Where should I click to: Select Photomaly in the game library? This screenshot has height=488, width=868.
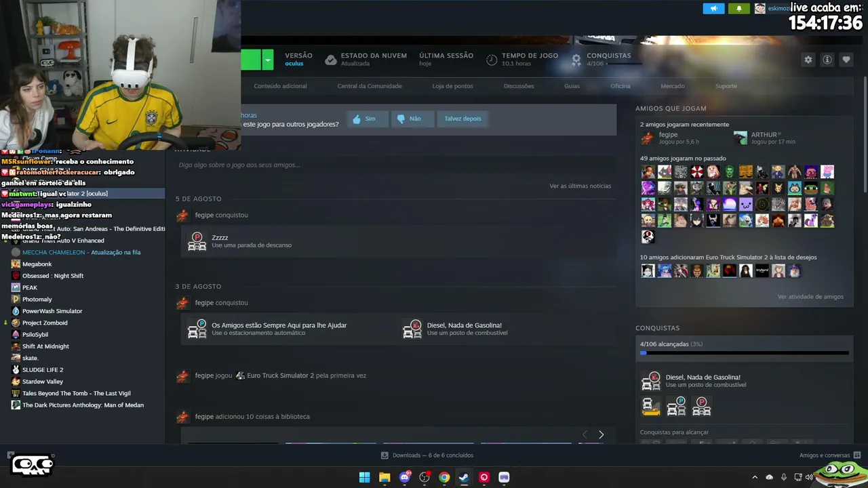(x=37, y=300)
